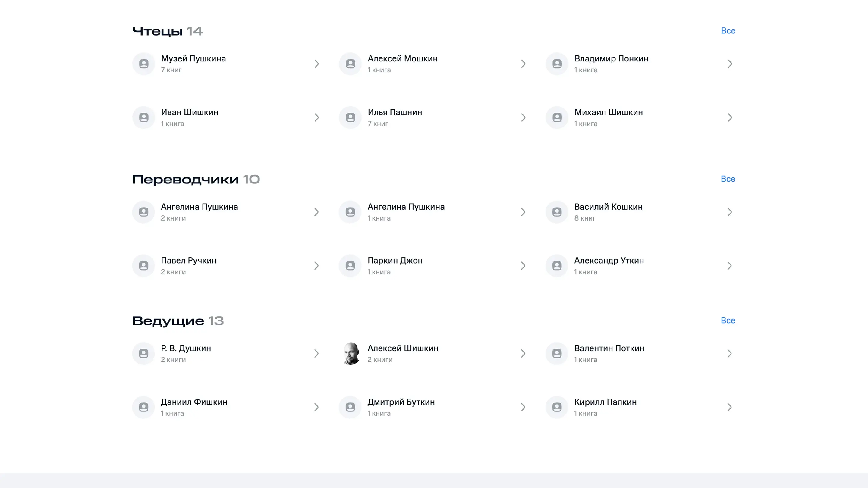Show all in the Ведущие section
868x488 pixels.
(x=728, y=320)
